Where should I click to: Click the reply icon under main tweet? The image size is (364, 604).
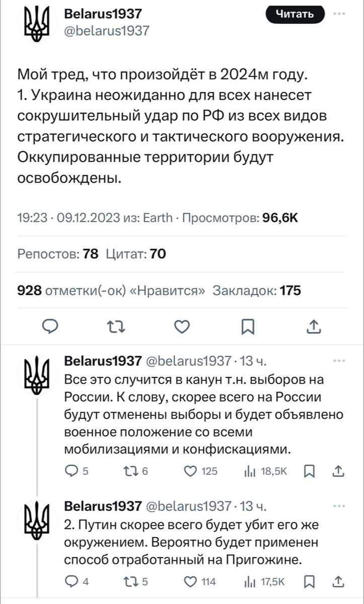pyautogui.click(x=49, y=327)
